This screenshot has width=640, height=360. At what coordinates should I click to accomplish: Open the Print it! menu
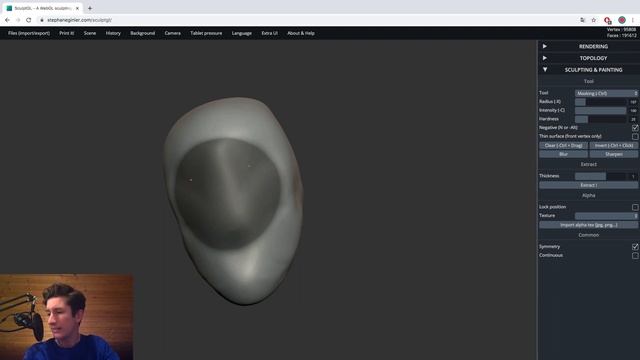67,33
